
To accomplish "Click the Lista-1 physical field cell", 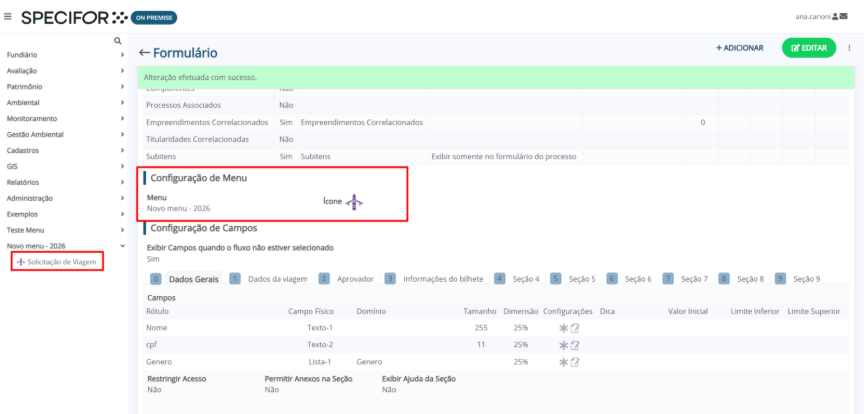I will point(321,362).
